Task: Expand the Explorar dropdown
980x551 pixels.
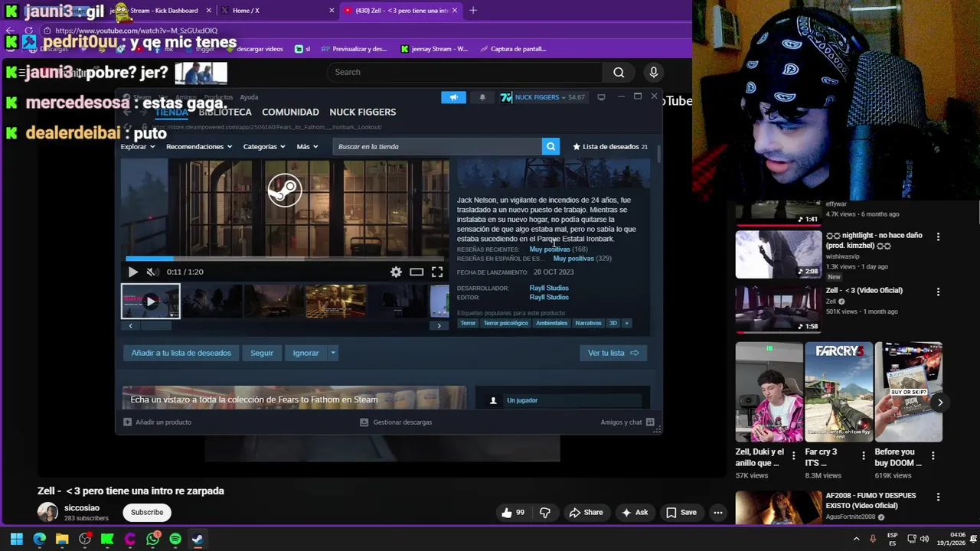Action: (x=137, y=146)
